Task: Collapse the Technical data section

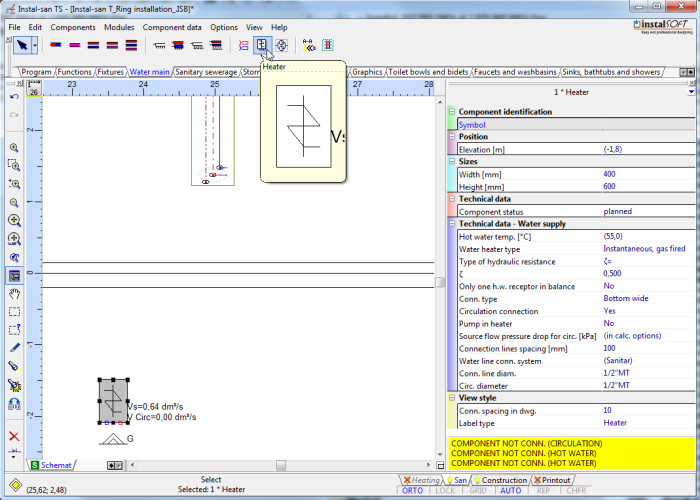Action: (452, 199)
